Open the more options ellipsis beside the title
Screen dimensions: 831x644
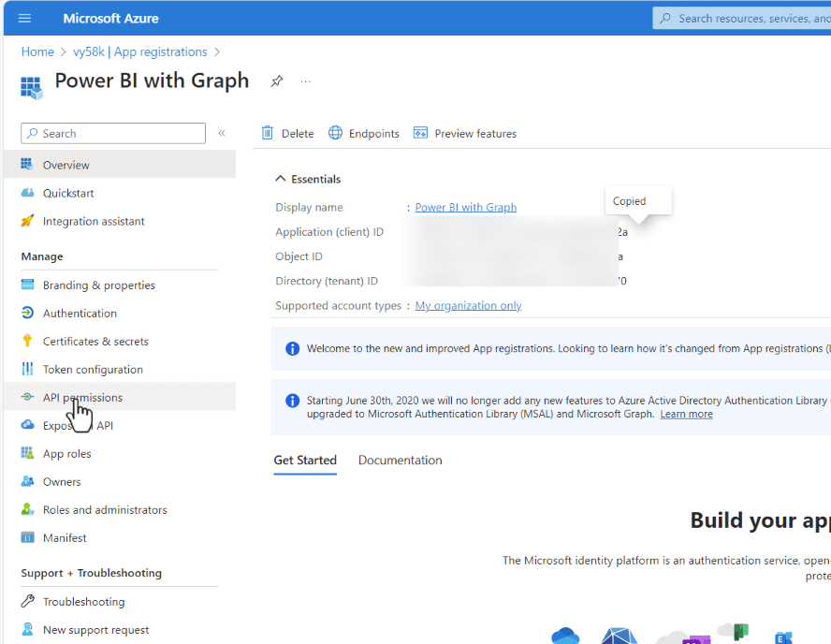click(305, 81)
